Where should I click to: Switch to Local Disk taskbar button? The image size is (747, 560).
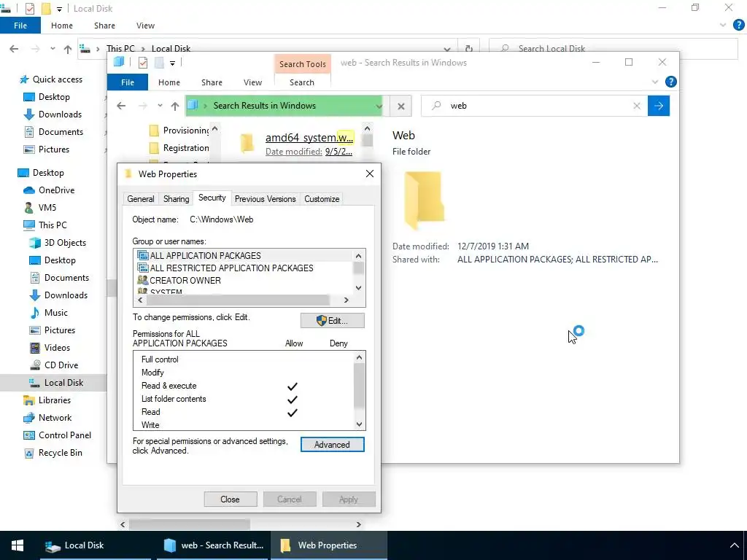pyautogui.click(x=96, y=545)
